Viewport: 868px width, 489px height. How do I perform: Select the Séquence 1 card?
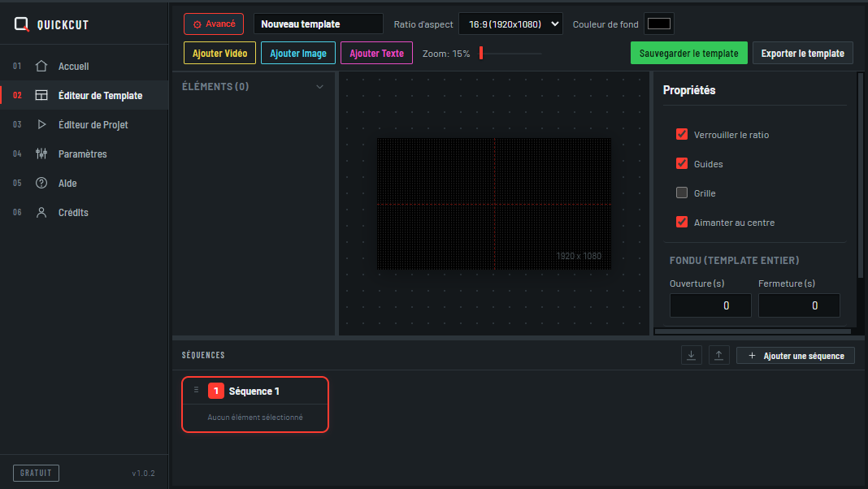coord(255,405)
